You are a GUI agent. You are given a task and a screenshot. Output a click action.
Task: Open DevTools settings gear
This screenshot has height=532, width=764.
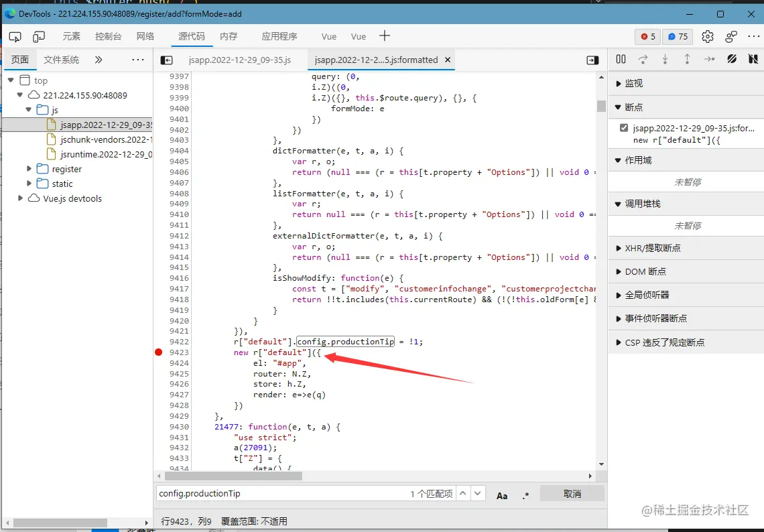[708, 37]
